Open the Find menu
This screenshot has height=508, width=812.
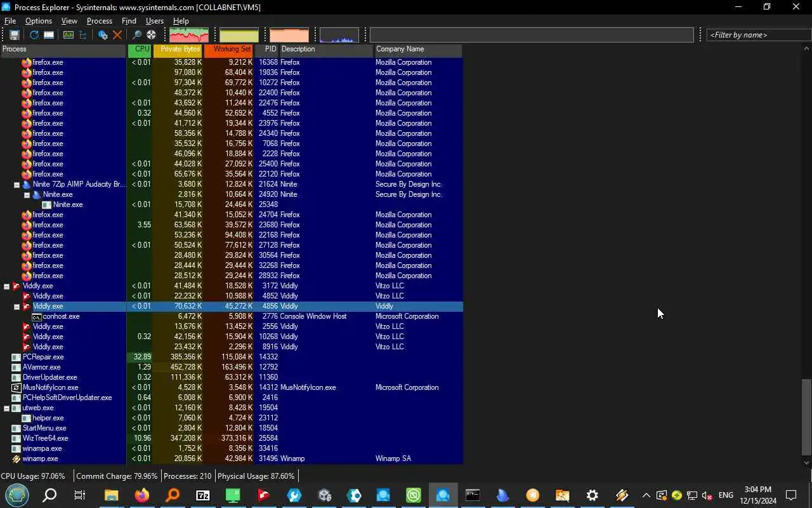(129, 21)
